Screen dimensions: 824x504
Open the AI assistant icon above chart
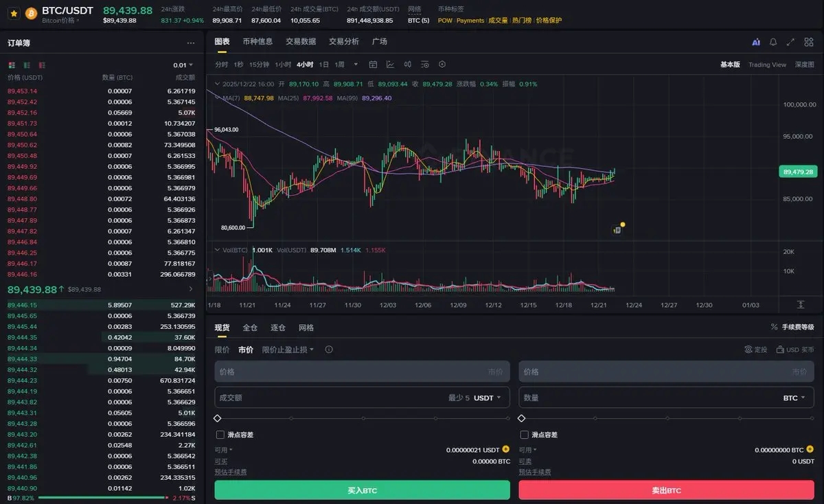pyautogui.click(x=756, y=42)
